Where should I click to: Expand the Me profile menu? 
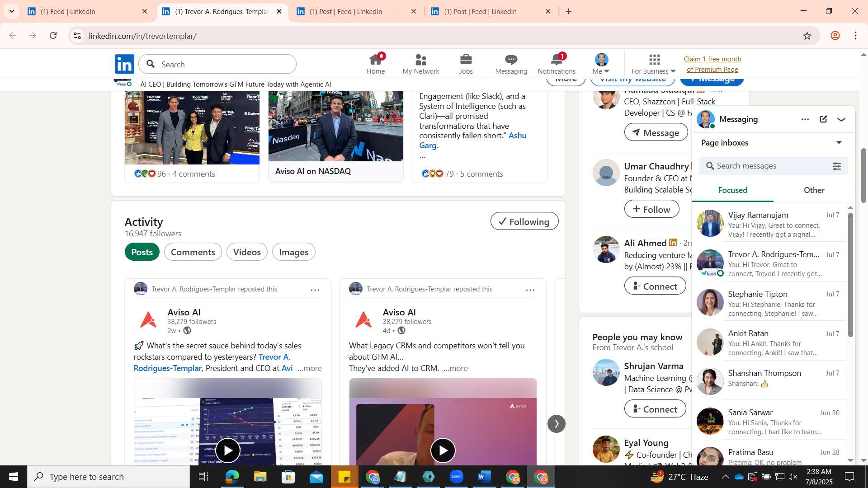[601, 64]
